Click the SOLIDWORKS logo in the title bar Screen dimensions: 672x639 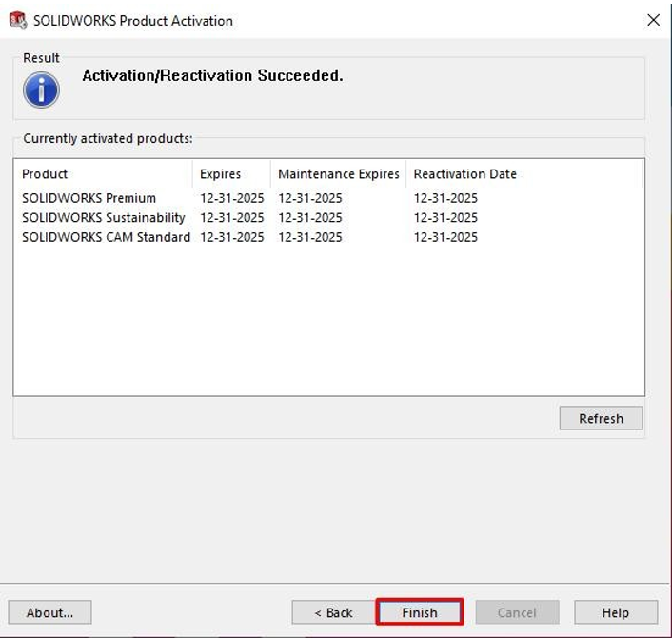17,20
